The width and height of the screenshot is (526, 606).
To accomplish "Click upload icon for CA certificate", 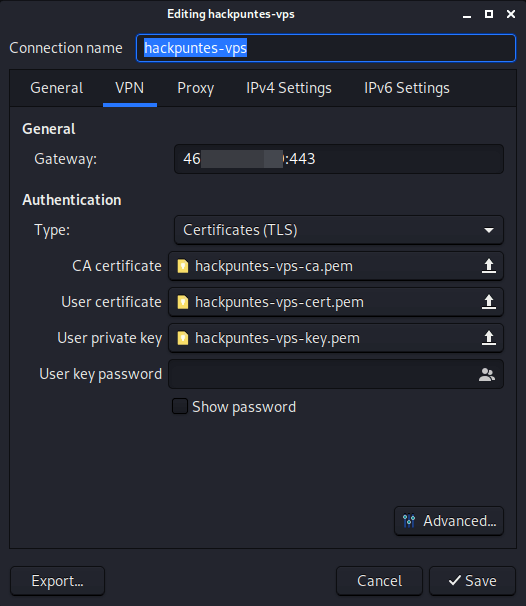I will [x=489, y=266].
